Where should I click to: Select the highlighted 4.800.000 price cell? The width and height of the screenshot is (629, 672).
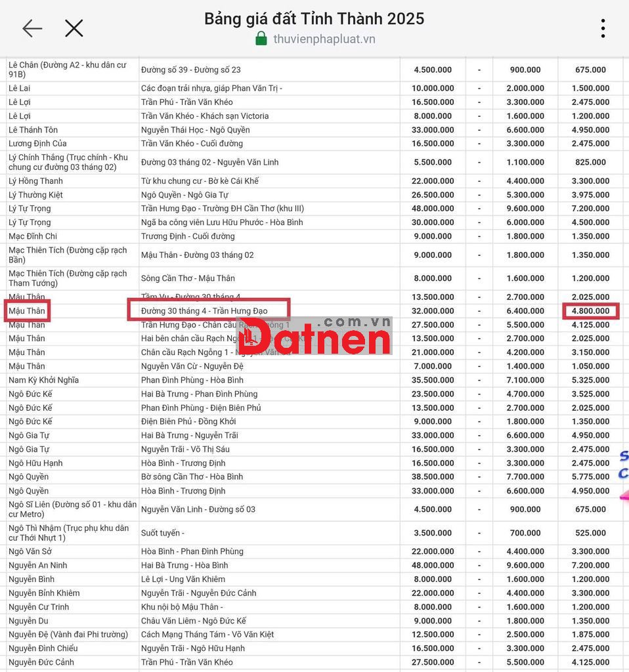click(x=590, y=310)
